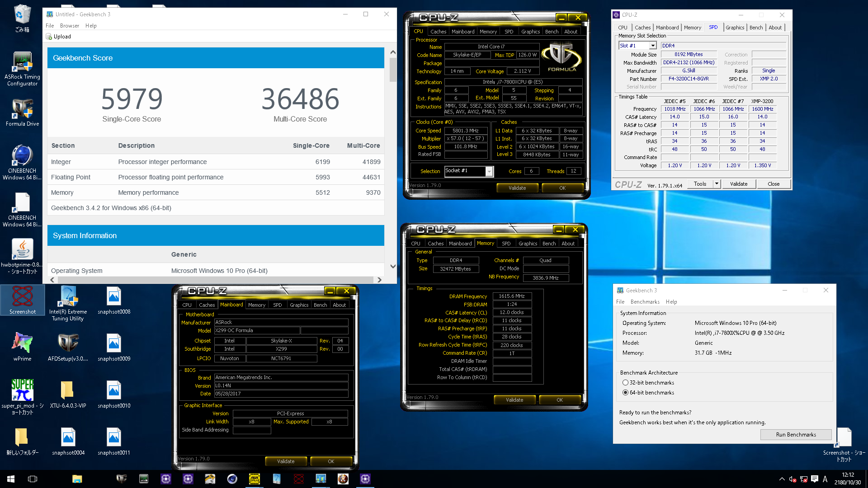Click the X299 OC Formula model field

click(x=257, y=331)
